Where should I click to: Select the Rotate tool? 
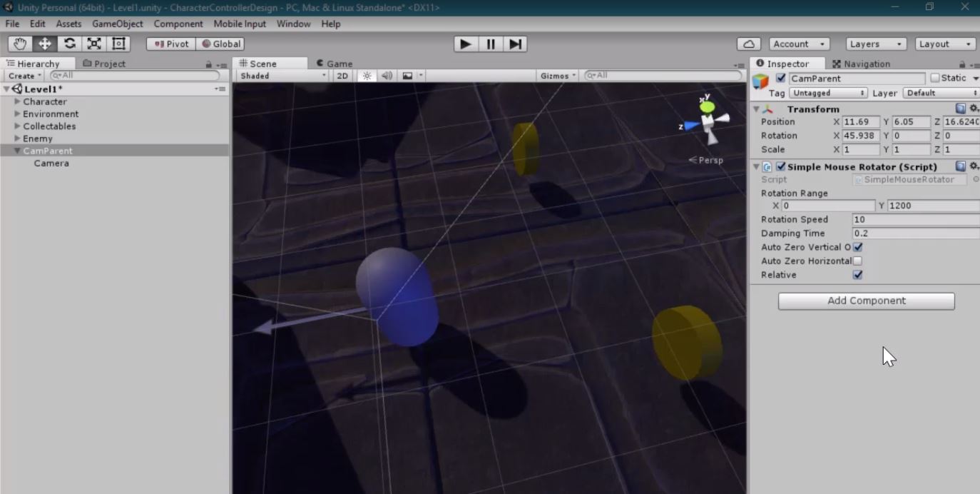pos(69,44)
